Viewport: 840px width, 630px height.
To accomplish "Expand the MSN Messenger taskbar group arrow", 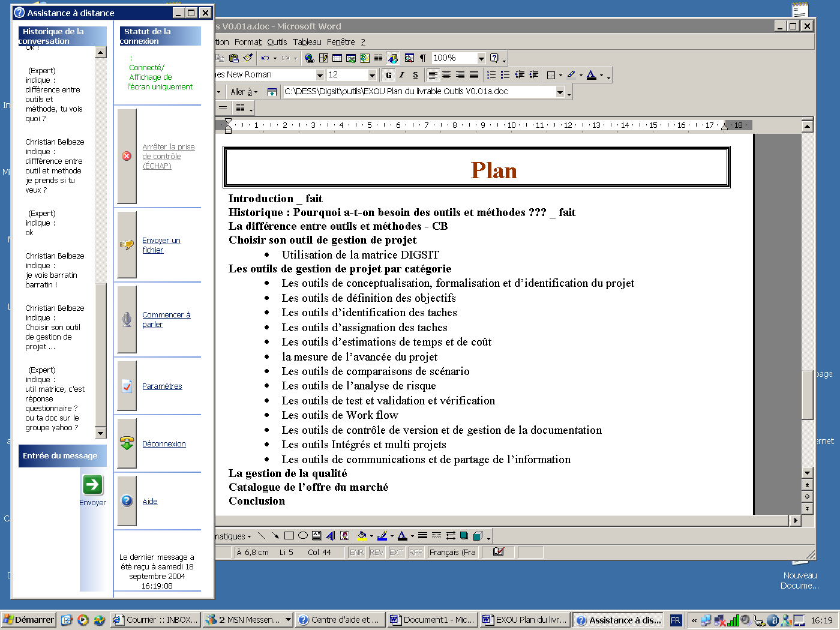I will pyautogui.click(x=288, y=620).
